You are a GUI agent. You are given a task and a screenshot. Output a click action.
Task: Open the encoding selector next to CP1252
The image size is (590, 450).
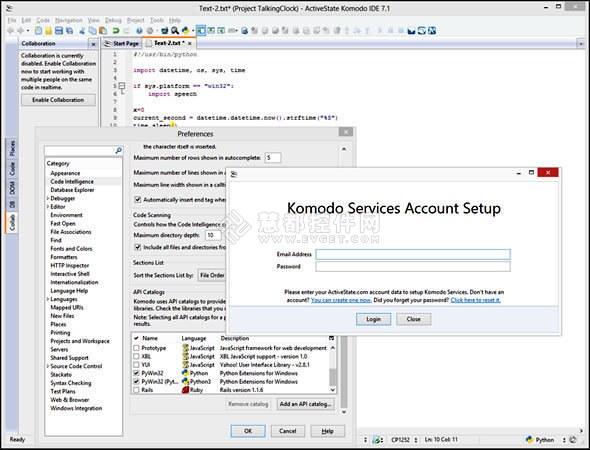[x=416, y=439]
